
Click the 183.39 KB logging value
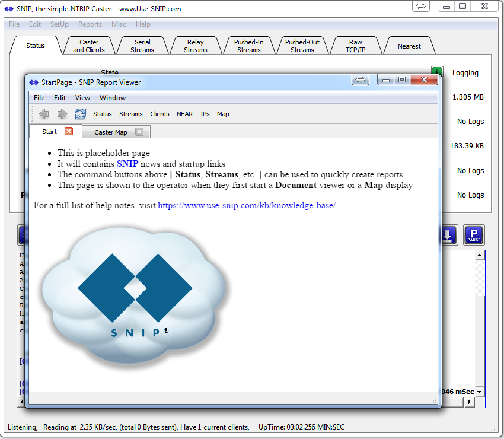tap(467, 146)
